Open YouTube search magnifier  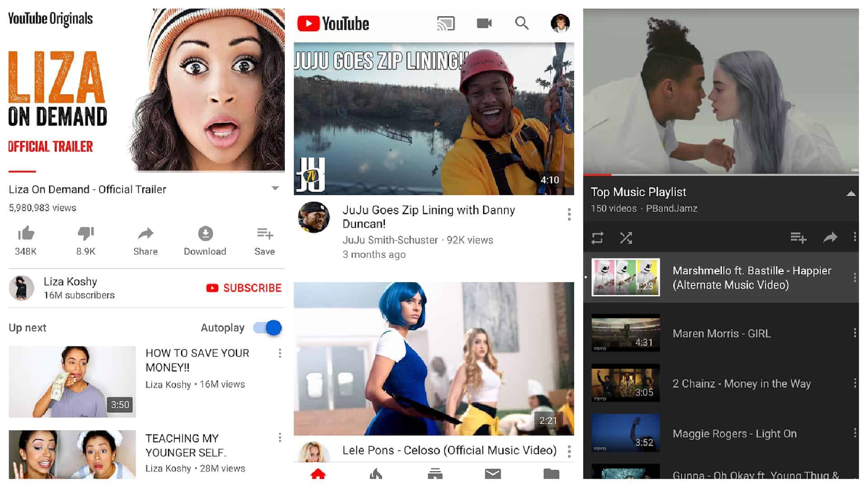pyautogui.click(x=522, y=23)
